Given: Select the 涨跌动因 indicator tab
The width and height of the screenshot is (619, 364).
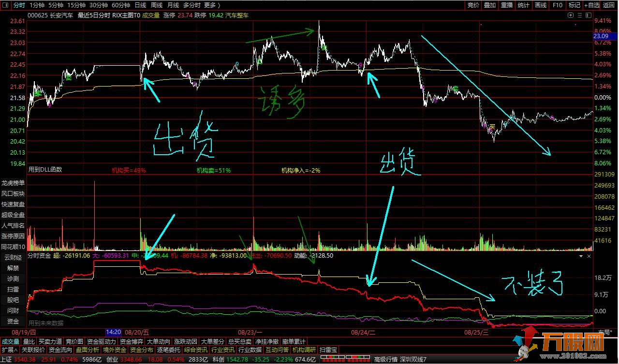Looking at the screenshot, I should pyautogui.click(x=186, y=342).
